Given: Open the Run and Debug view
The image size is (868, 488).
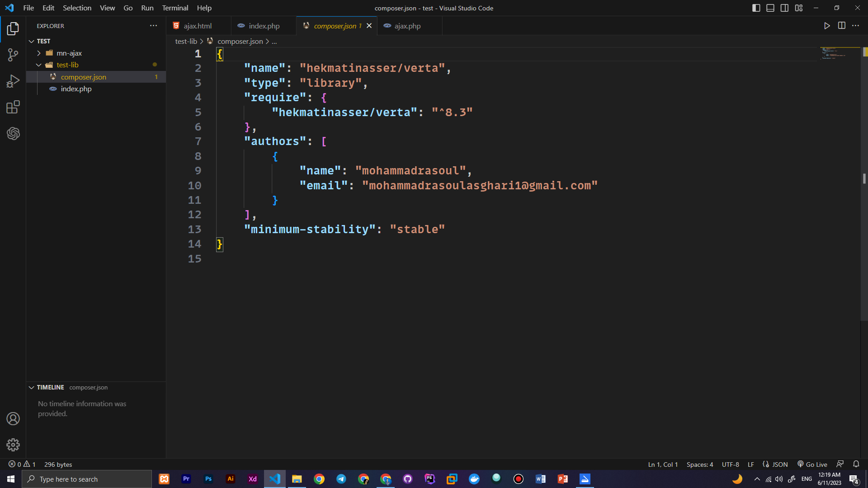Looking at the screenshot, I should tap(13, 81).
